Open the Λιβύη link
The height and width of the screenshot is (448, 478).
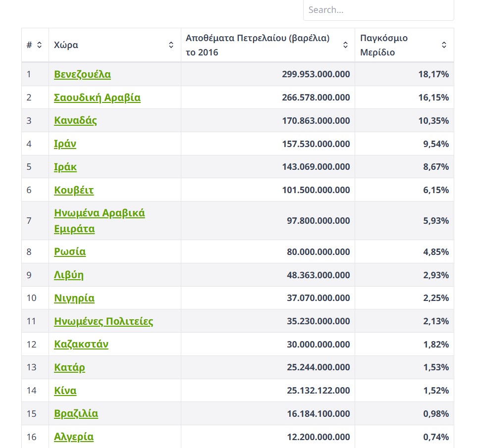(x=68, y=275)
